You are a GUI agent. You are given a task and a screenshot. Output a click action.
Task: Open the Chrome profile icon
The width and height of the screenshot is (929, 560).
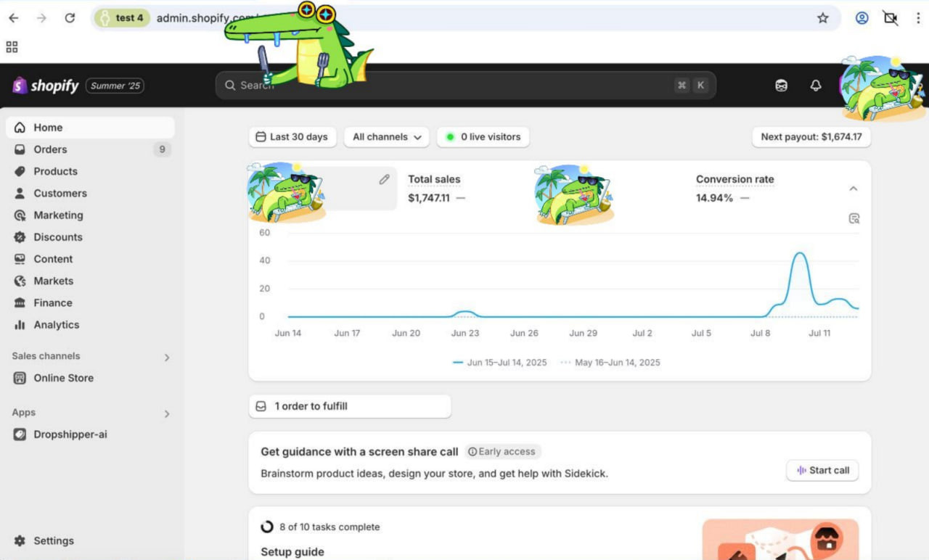tap(862, 18)
